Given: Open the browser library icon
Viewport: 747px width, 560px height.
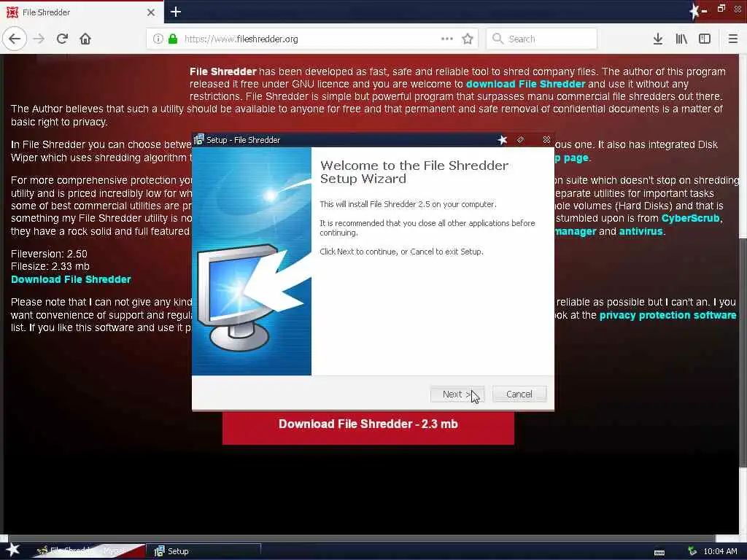Looking at the screenshot, I should coord(681,39).
